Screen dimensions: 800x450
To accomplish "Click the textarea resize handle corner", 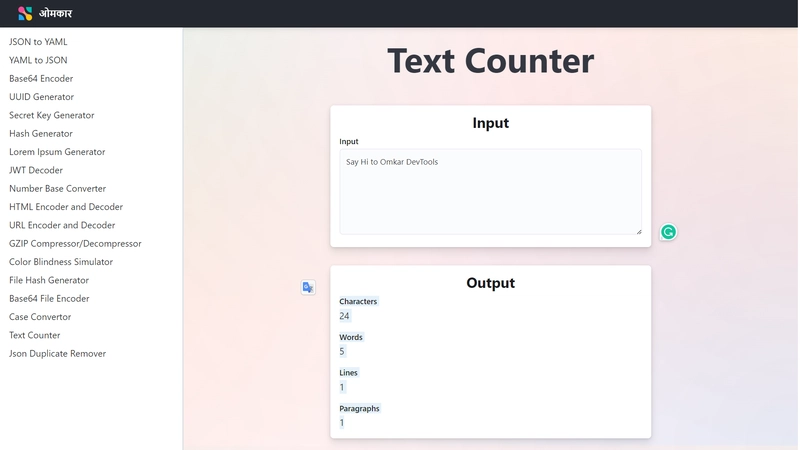I will pos(639,232).
